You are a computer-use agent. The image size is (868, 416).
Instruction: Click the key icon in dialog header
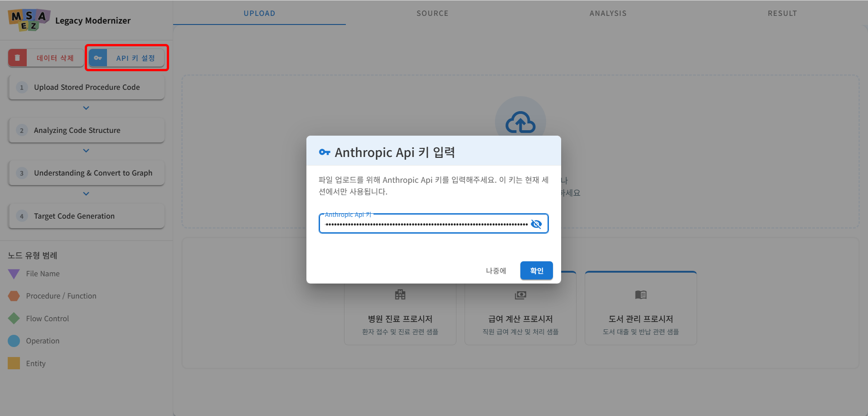[x=325, y=152]
